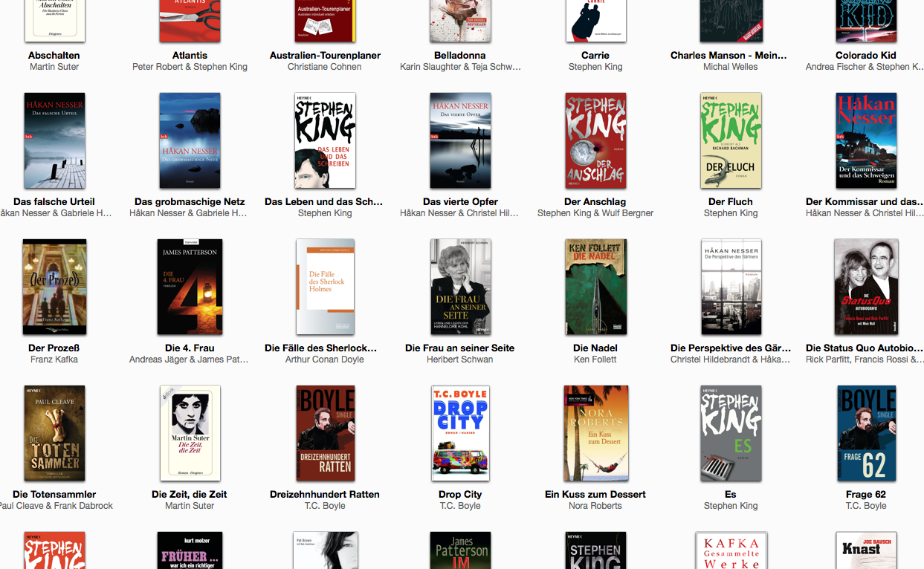The image size is (924, 569).
Task: Click the Der Anschlag book cover
Action: (x=595, y=140)
